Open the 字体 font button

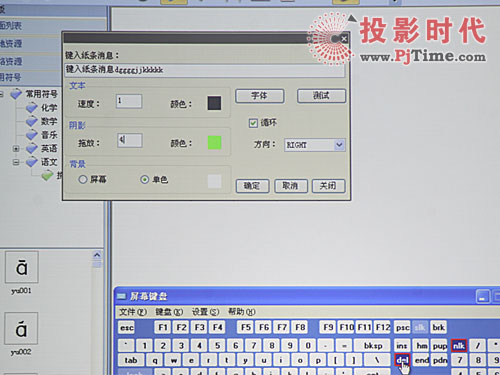(x=260, y=96)
